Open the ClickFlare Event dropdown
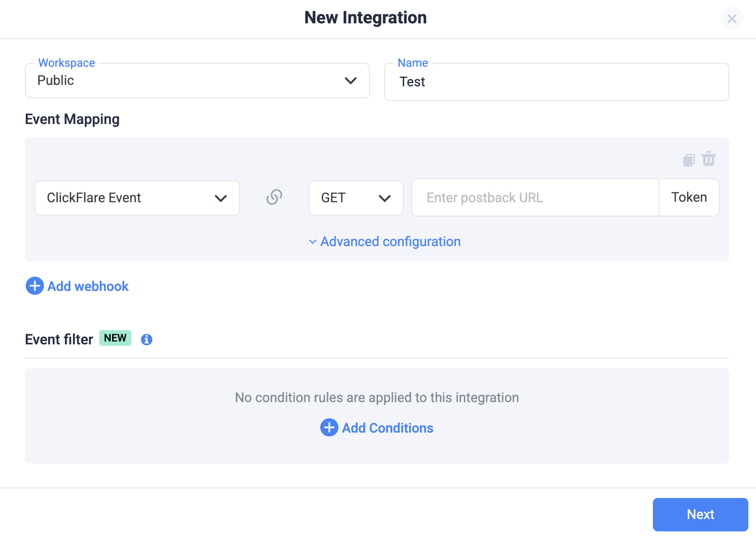Screen dimensions: 756x539 click(137, 198)
